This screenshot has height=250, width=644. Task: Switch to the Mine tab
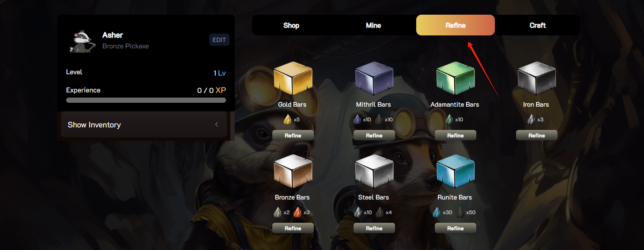point(373,25)
